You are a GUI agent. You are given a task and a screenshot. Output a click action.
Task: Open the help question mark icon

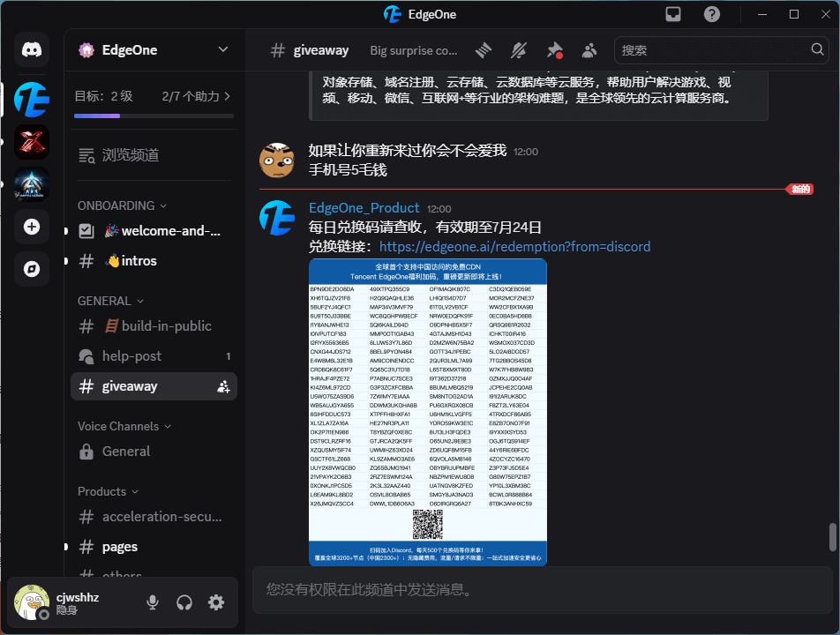(x=711, y=14)
